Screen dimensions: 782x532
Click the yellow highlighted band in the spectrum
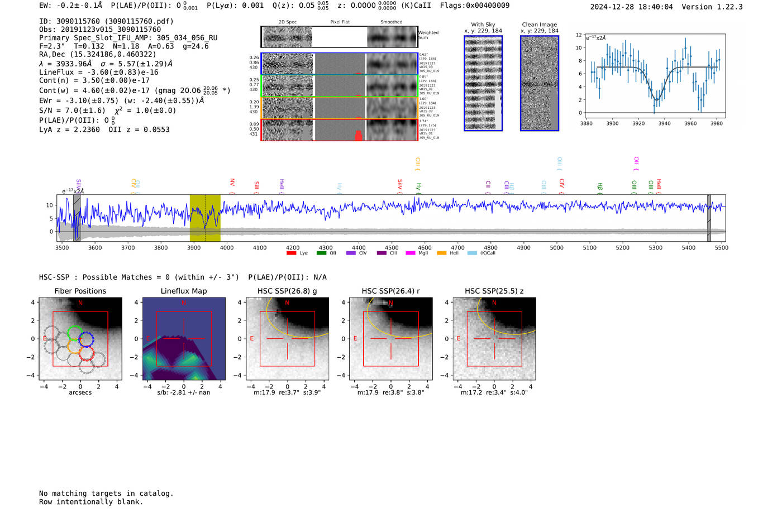[x=205, y=218]
